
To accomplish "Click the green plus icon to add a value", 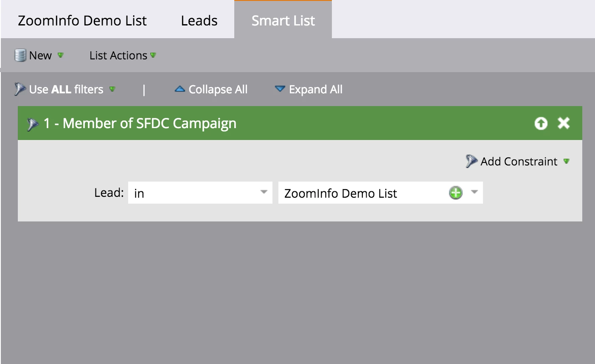I will coord(455,193).
